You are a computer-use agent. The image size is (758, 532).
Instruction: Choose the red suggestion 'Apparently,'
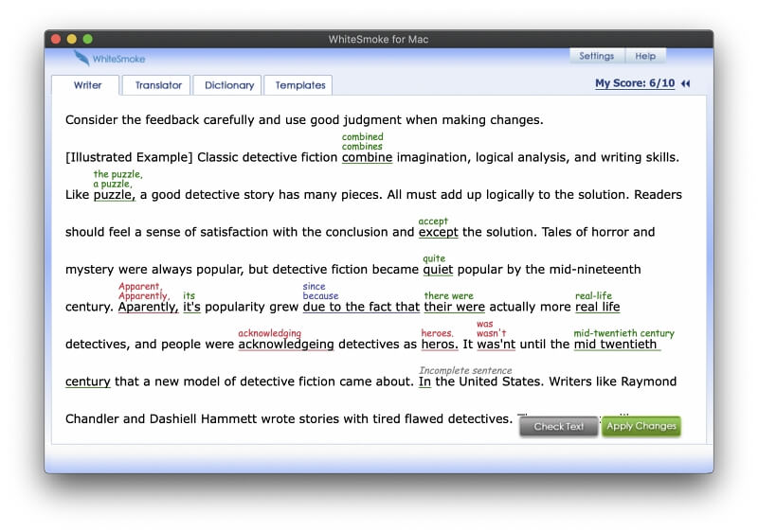click(x=144, y=296)
